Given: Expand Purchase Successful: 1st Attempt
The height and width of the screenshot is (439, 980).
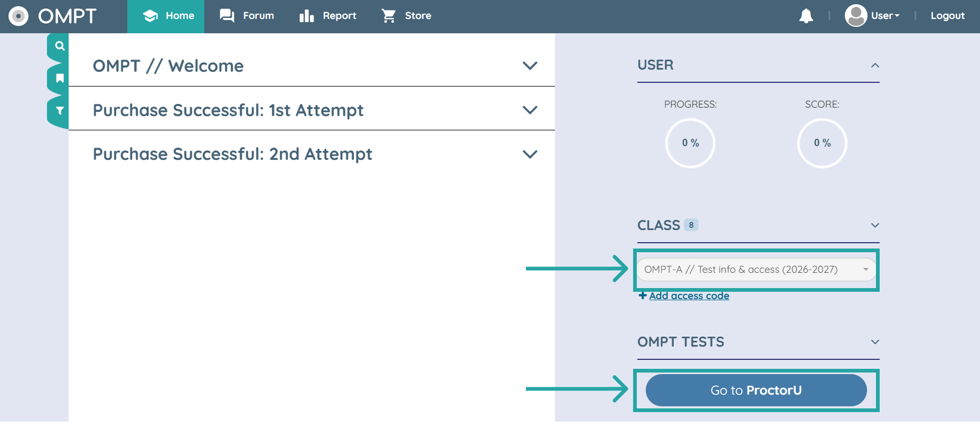Looking at the screenshot, I should tap(531, 109).
